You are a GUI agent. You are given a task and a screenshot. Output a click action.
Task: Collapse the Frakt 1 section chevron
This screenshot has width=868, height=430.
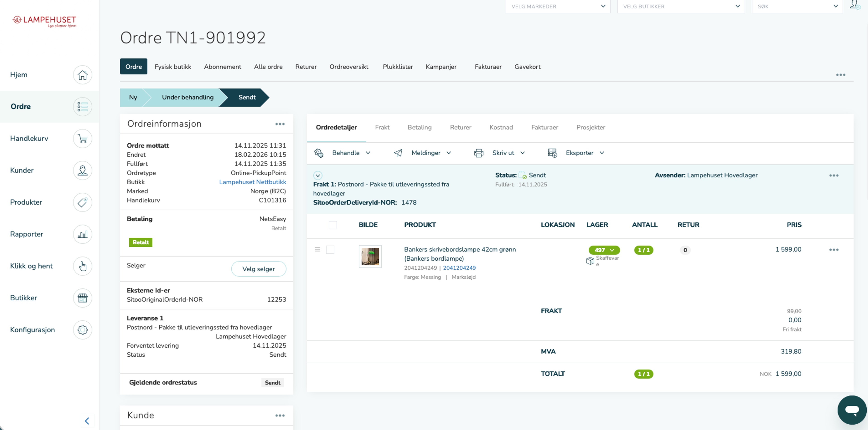317,175
